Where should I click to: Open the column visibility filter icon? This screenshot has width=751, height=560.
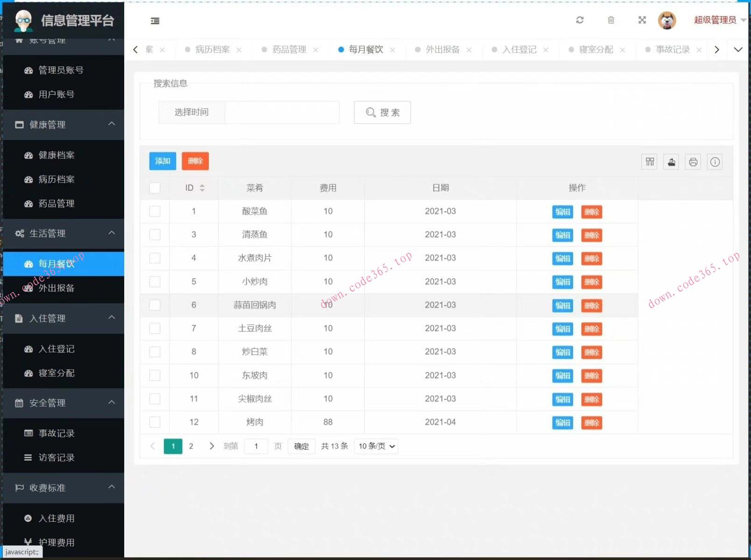click(x=649, y=161)
